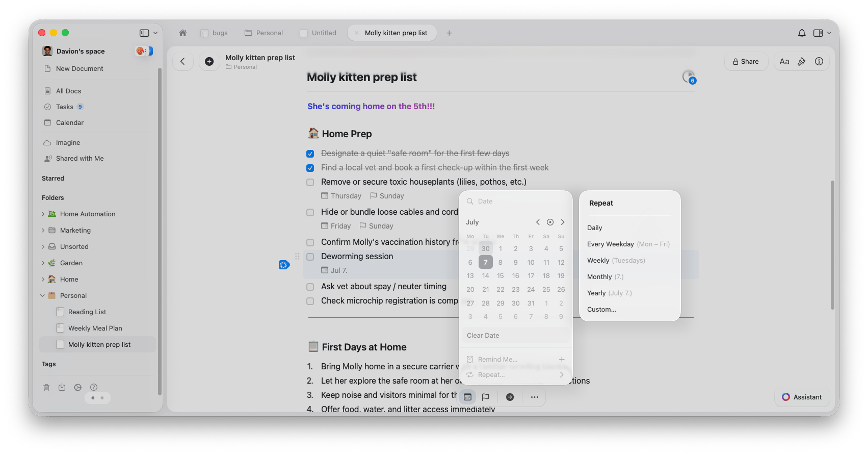Show document info with the info icon
The height and width of the screenshot is (454, 868).
click(819, 62)
